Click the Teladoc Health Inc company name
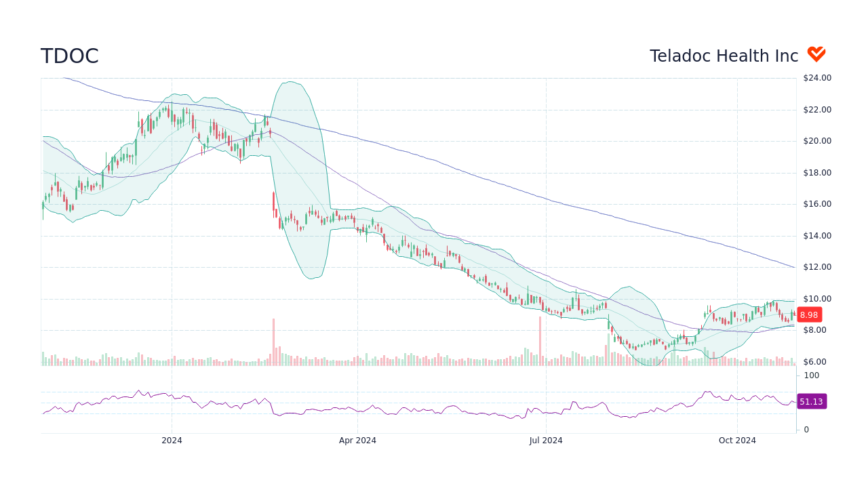 coord(724,56)
